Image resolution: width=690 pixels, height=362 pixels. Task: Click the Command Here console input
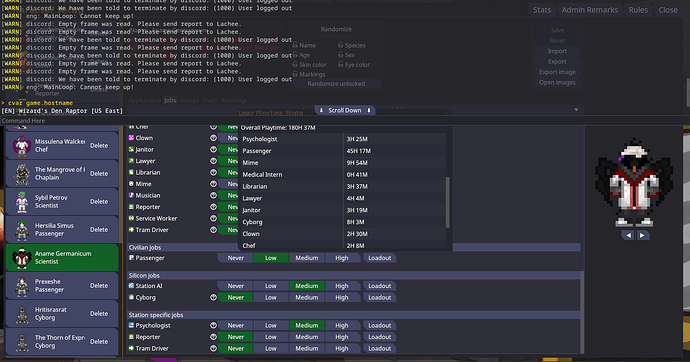[x=345, y=121]
